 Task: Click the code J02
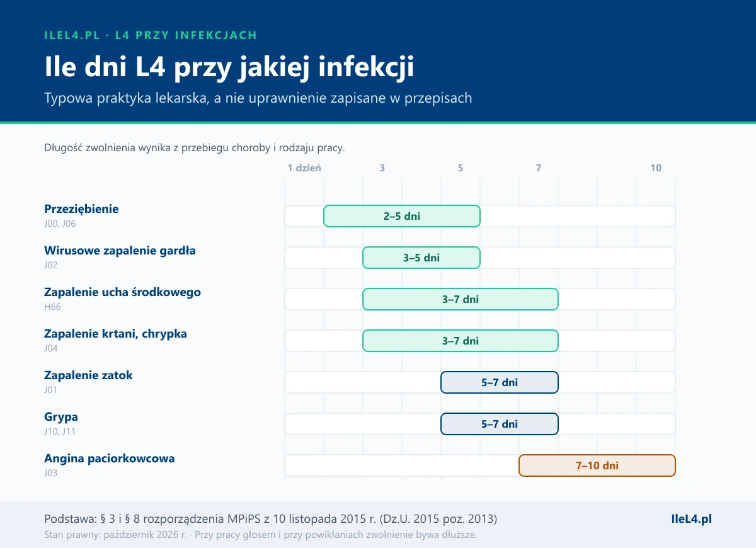[51, 265]
